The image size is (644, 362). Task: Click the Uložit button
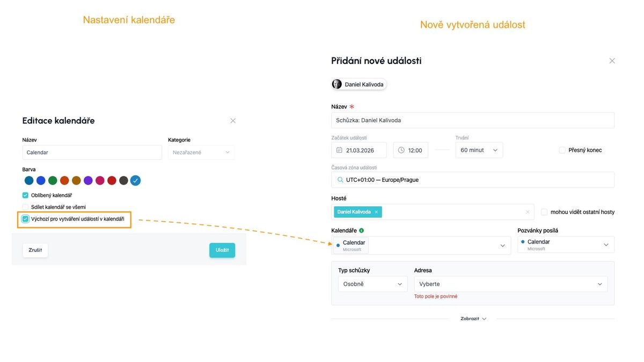222,250
